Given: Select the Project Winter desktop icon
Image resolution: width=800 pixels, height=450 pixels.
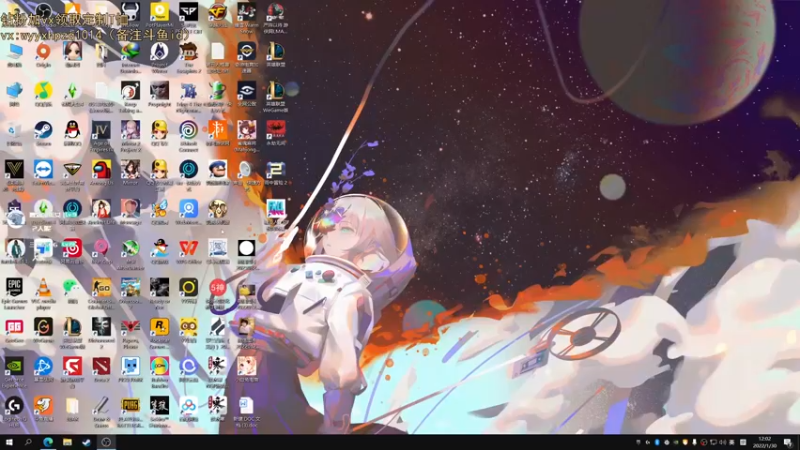Looking at the screenshot, I should click(159, 52).
